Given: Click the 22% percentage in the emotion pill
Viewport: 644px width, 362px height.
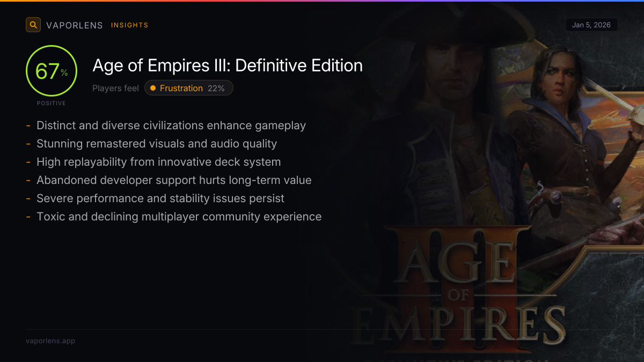Looking at the screenshot, I should [216, 88].
